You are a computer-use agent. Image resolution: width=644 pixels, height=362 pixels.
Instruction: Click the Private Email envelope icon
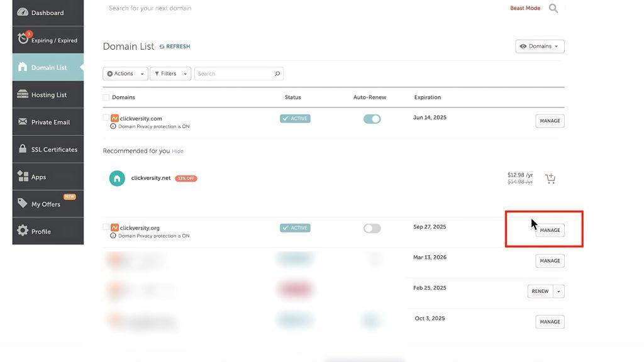(23, 121)
